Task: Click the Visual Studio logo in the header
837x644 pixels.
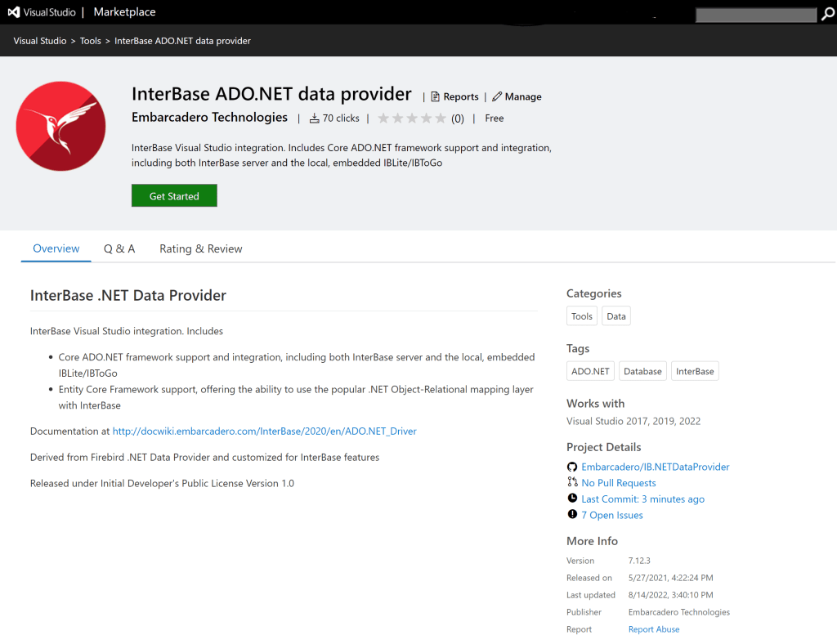Action: (x=12, y=11)
